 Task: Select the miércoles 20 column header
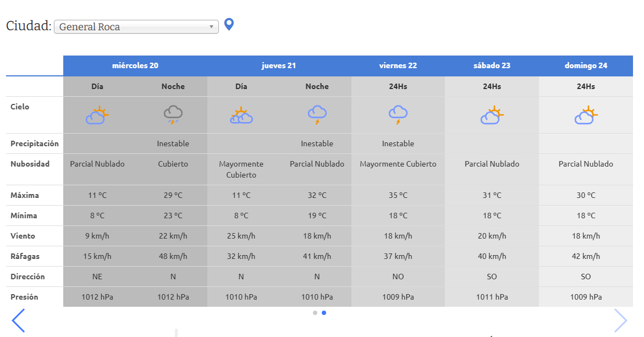point(135,65)
